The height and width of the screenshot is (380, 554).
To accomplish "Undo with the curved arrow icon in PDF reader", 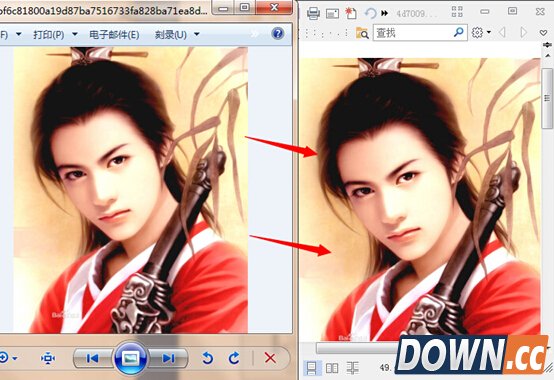I will coord(370,13).
